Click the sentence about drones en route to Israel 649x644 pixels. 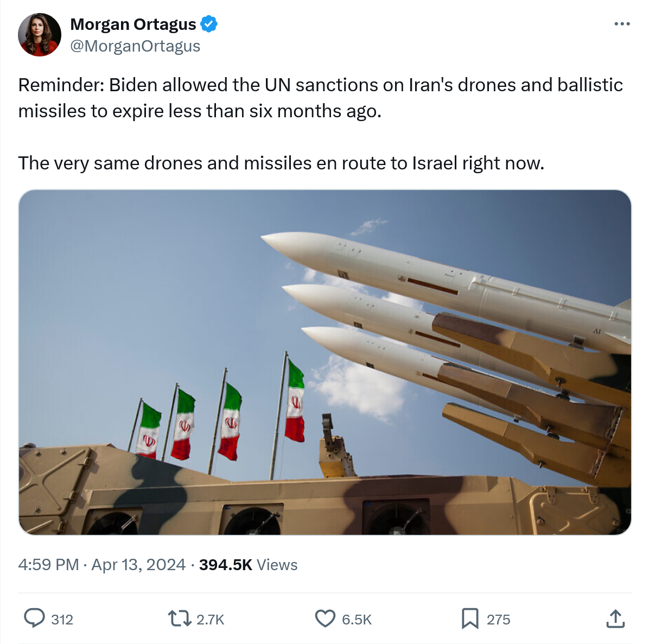(x=281, y=163)
